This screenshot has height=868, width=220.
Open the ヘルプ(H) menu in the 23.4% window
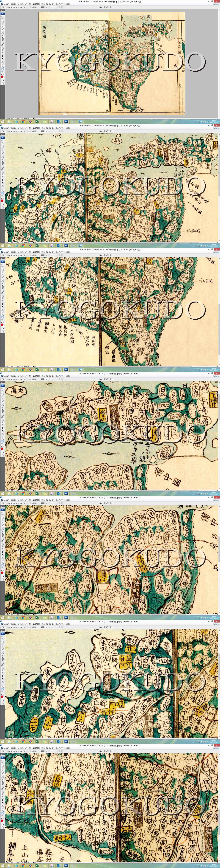point(68,4)
